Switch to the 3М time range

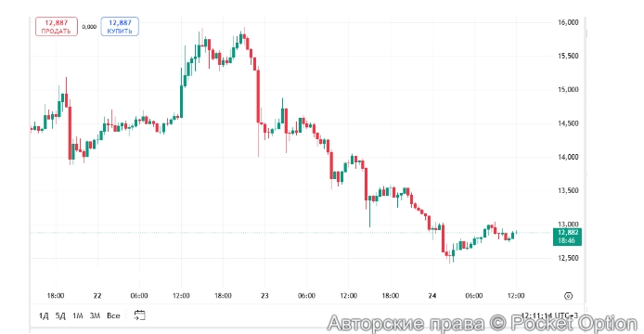95,315
